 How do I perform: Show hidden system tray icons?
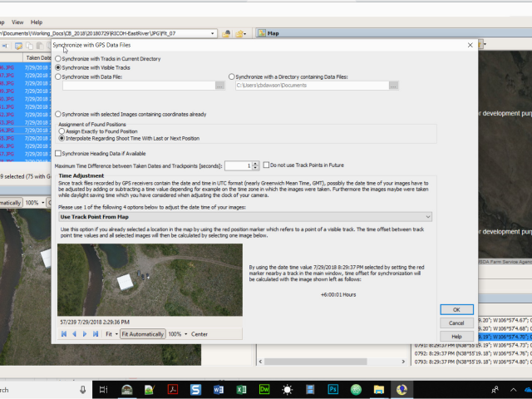click(x=513, y=390)
